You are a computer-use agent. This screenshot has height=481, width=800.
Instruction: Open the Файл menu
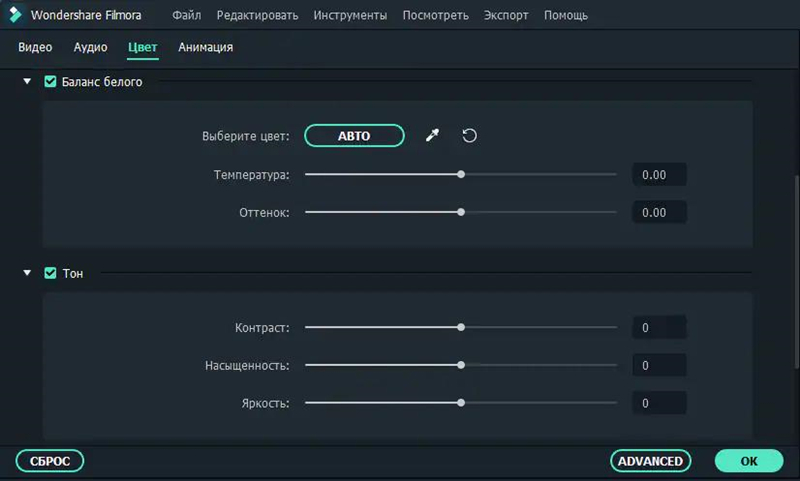coord(186,16)
